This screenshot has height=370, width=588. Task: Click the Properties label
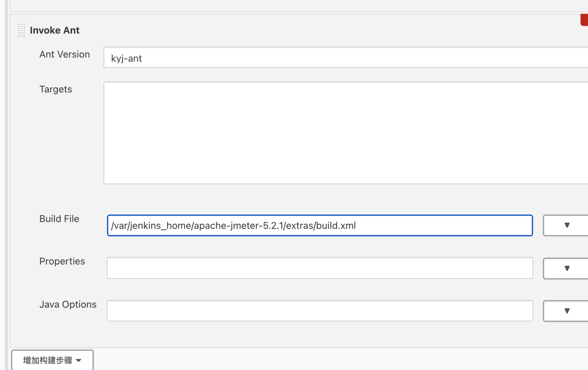click(62, 261)
